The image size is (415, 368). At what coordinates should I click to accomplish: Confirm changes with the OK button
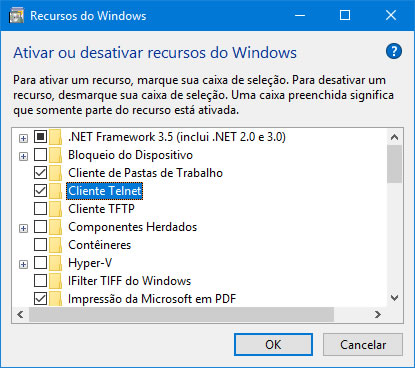click(x=273, y=345)
